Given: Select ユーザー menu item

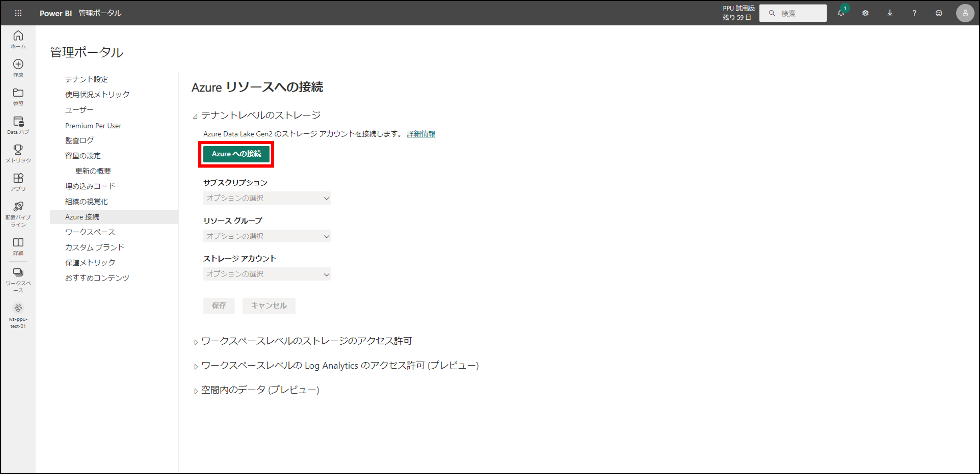Looking at the screenshot, I should (79, 110).
